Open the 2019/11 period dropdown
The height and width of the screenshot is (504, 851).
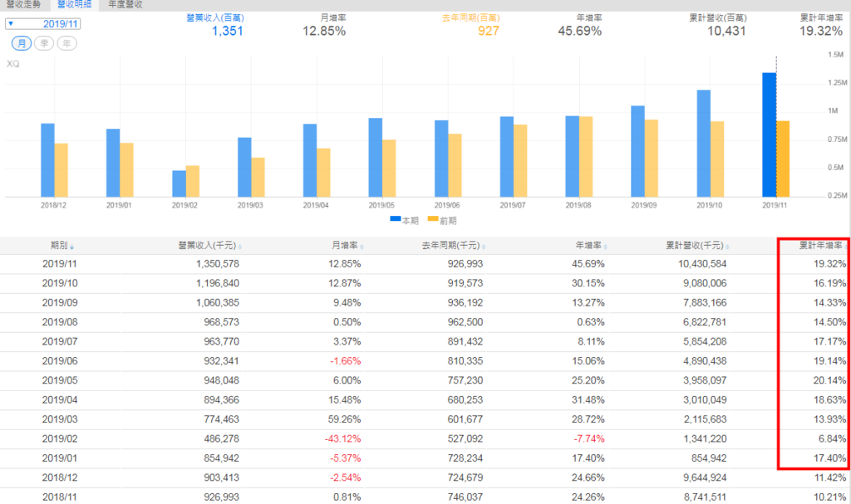coord(43,24)
